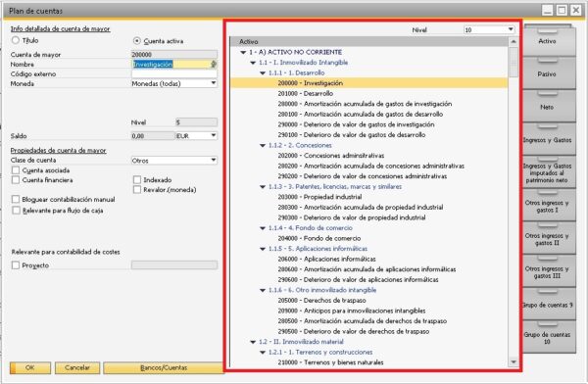This screenshot has width=588, height=384.
Task: Select the Título radio button
Action: pyautogui.click(x=16, y=40)
